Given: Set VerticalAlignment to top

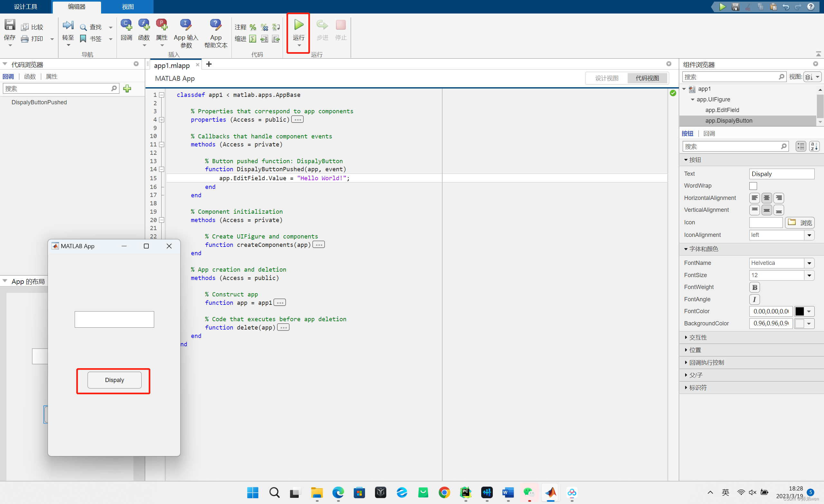Looking at the screenshot, I should (x=754, y=210).
